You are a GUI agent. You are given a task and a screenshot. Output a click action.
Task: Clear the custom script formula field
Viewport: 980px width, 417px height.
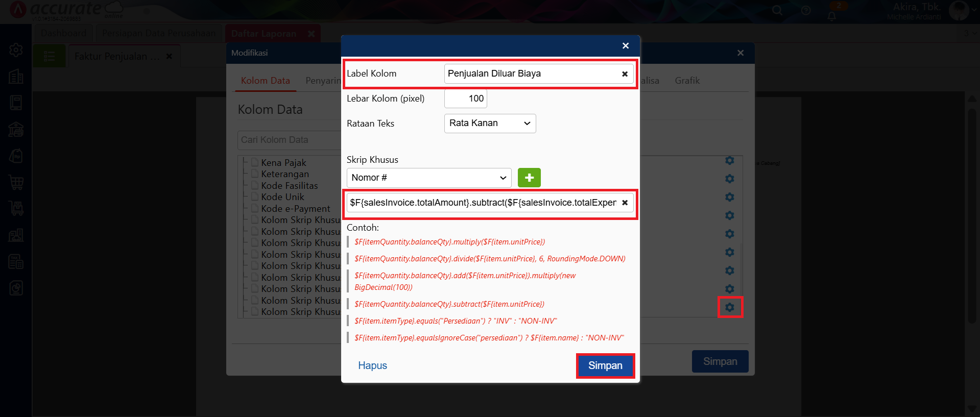pos(625,203)
